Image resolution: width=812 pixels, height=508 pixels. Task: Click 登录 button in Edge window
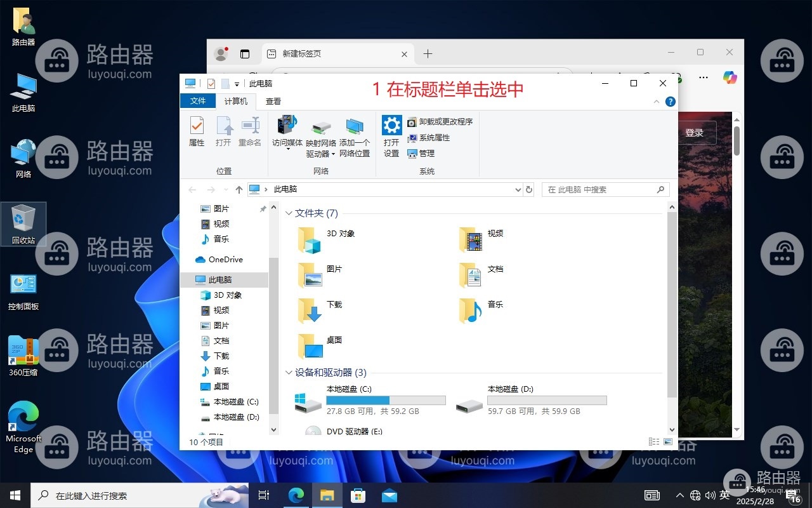click(x=695, y=133)
